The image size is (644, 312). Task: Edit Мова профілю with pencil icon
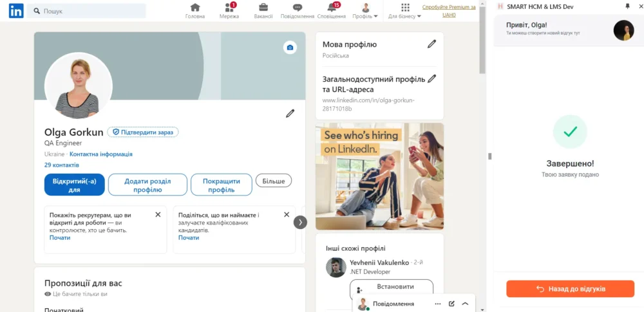click(431, 44)
